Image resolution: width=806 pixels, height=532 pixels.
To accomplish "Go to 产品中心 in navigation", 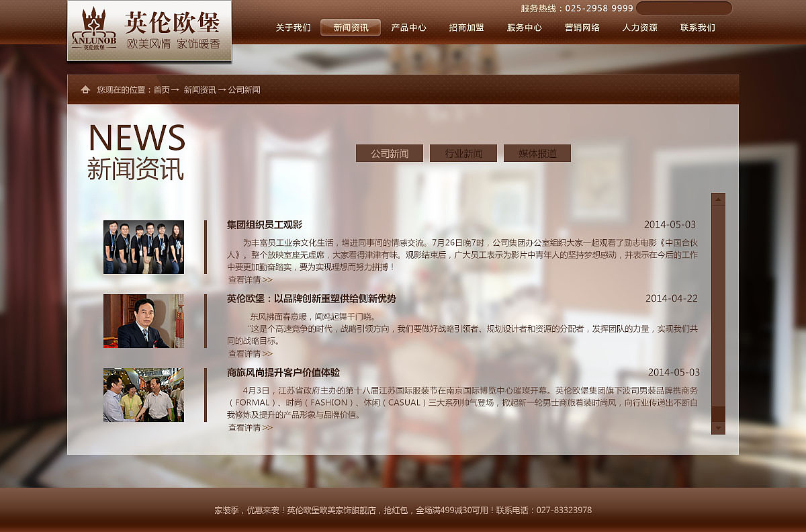I will (408, 28).
